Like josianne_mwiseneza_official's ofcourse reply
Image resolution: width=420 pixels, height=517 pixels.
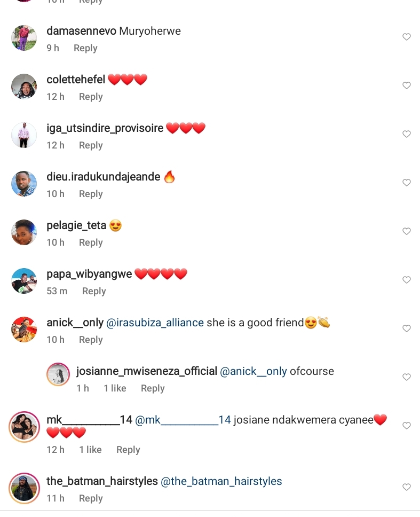pyautogui.click(x=407, y=377)
